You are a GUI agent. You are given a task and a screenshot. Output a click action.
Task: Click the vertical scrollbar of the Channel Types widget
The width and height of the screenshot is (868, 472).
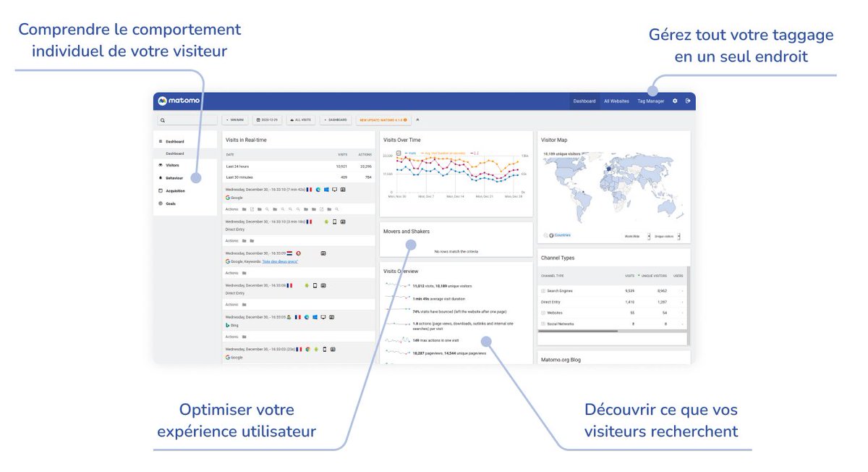point(688,304)
